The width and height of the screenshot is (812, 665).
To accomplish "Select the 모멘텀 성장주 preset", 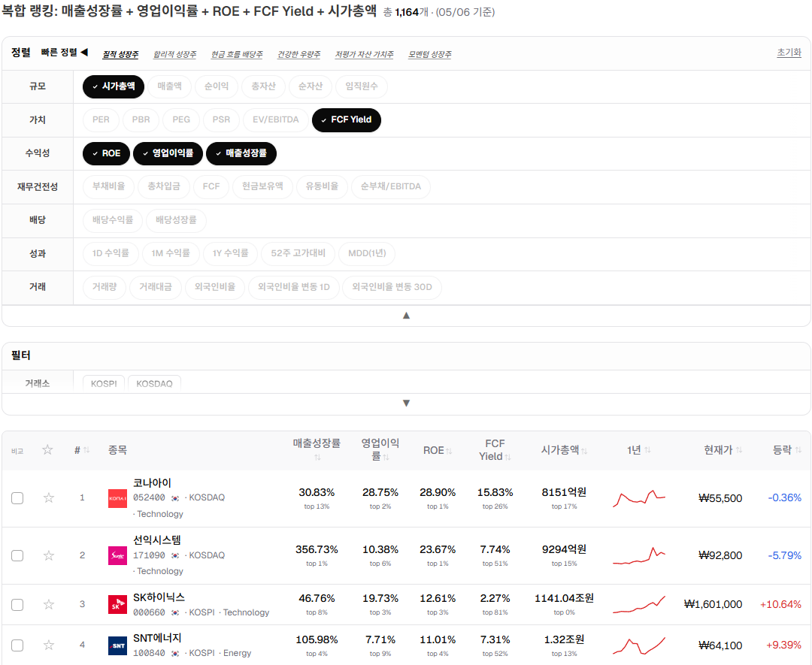I will click(430, 54).
